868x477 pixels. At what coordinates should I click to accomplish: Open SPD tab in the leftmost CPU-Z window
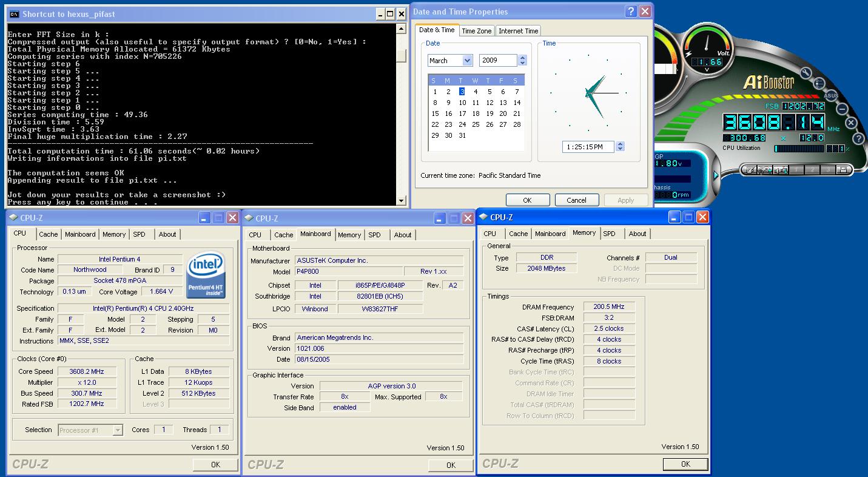tap(140, 234)
